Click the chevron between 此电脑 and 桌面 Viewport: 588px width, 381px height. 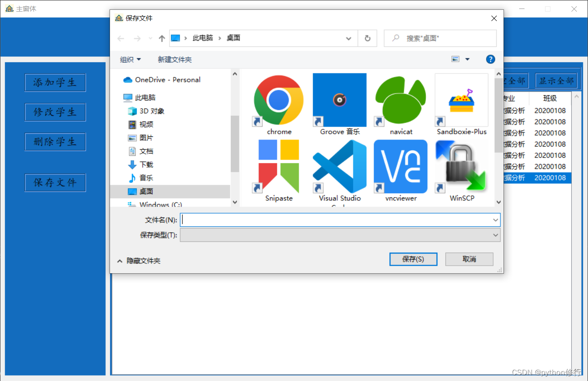coord(220,38)
